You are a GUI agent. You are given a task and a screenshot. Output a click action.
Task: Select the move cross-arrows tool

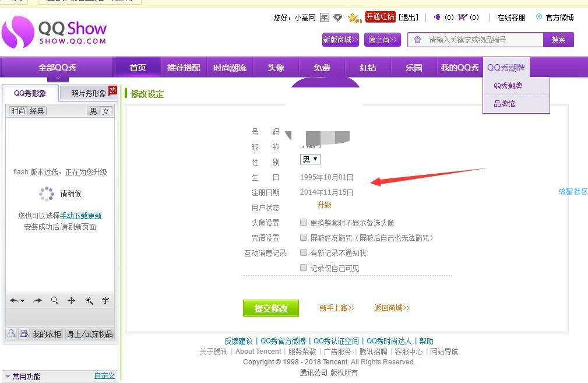(x=71, y=300)
